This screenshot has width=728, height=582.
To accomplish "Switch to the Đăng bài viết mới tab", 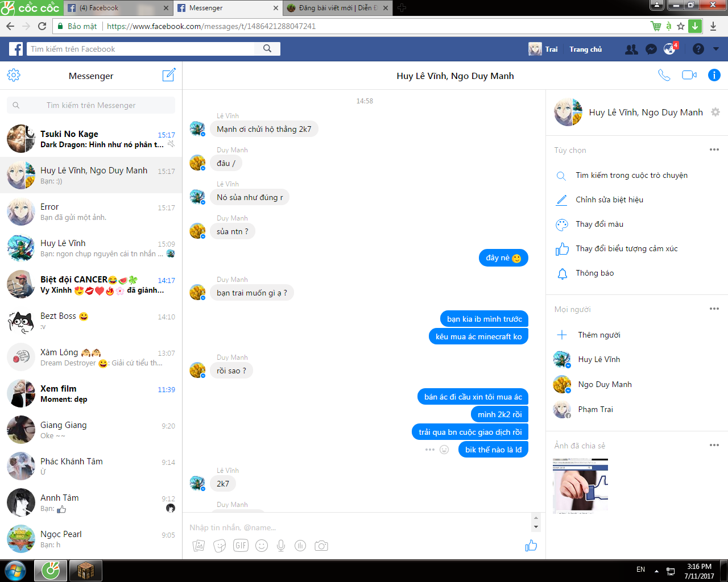I will click(x=338, y=8).
